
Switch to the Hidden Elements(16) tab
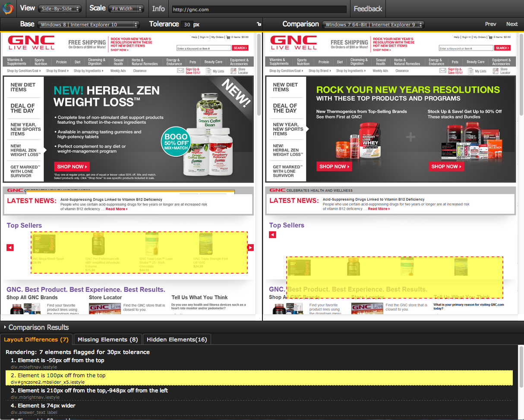[x=177, y=340]
